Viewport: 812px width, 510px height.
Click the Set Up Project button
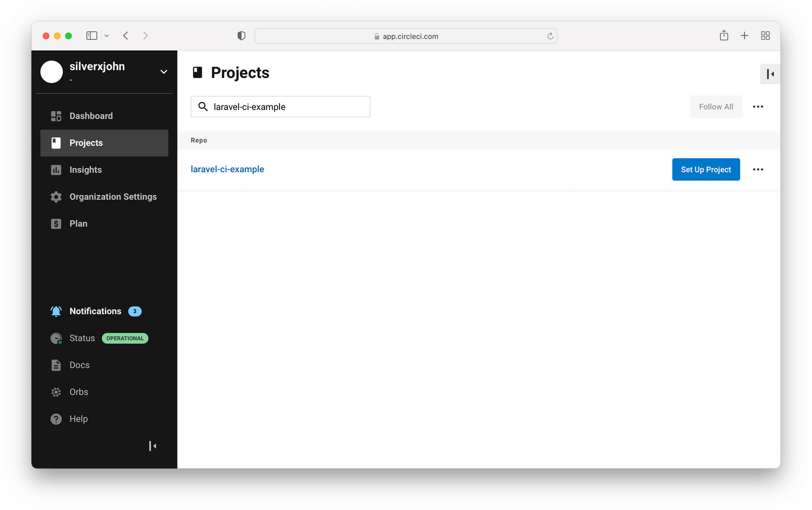point(705,169)
